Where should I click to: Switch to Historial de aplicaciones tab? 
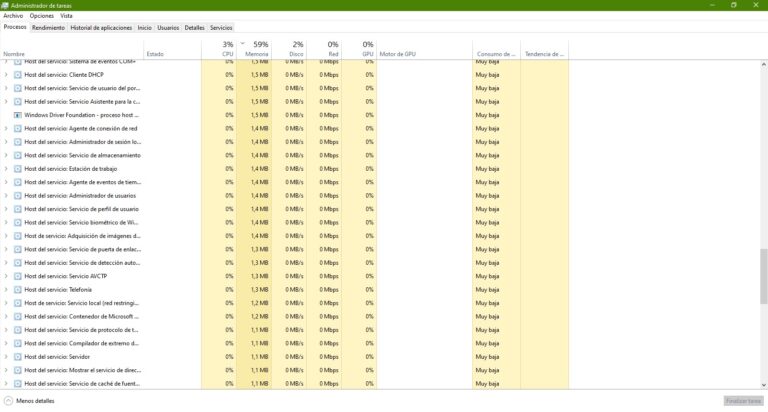click(x=101, y=28)
